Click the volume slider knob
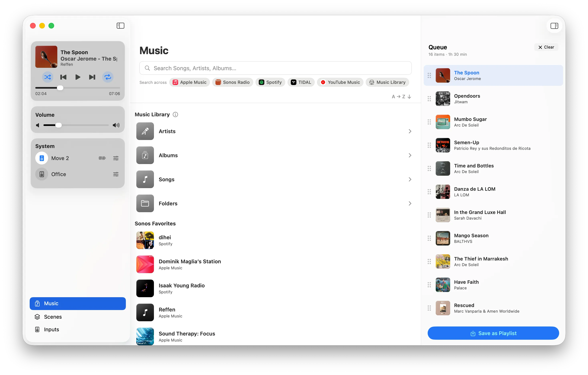The width and height of the screenshot is (588, 375). [58, 125]
